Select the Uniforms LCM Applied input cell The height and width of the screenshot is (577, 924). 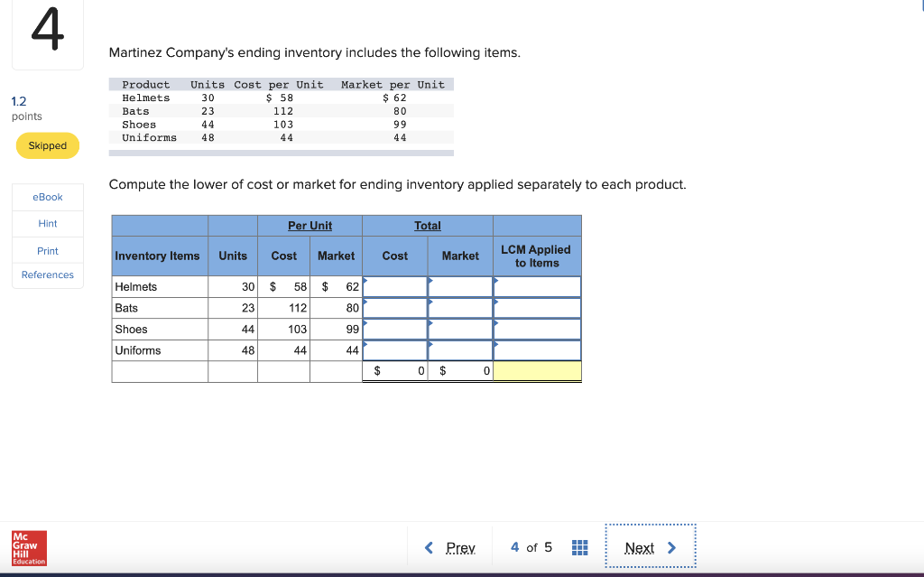click(538, 350)
